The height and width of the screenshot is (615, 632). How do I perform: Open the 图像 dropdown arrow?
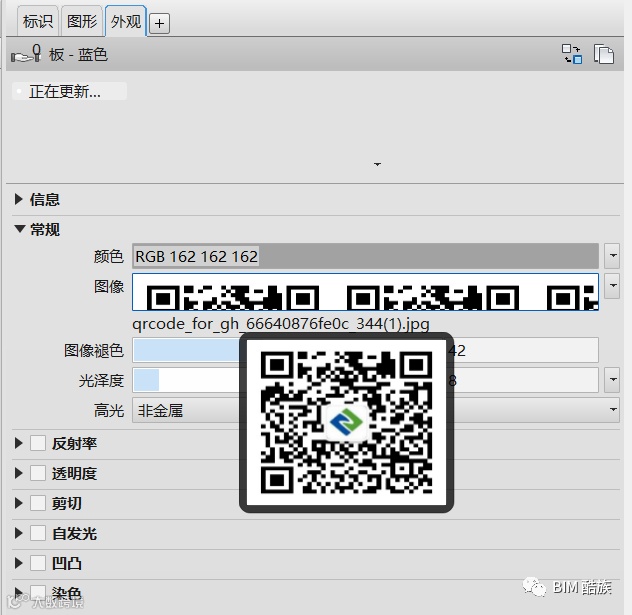[612, 286]
